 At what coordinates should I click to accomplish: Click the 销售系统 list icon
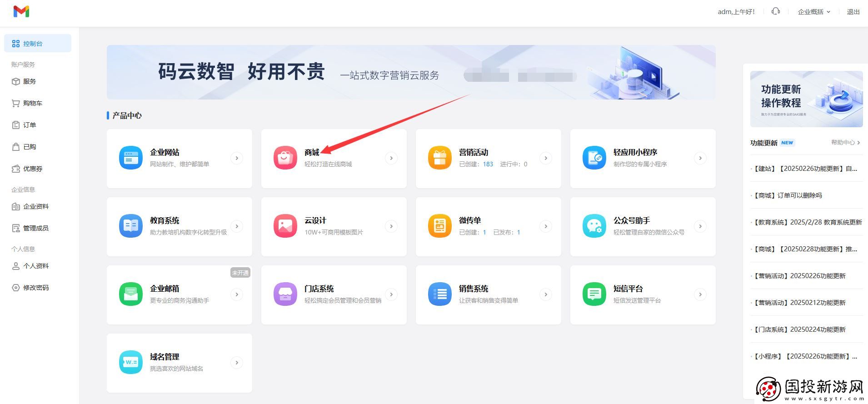440,294
